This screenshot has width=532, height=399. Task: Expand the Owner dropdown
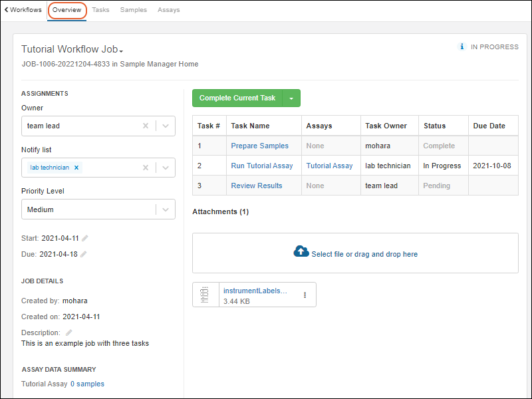pyautogui.click(x=166, y=126)
